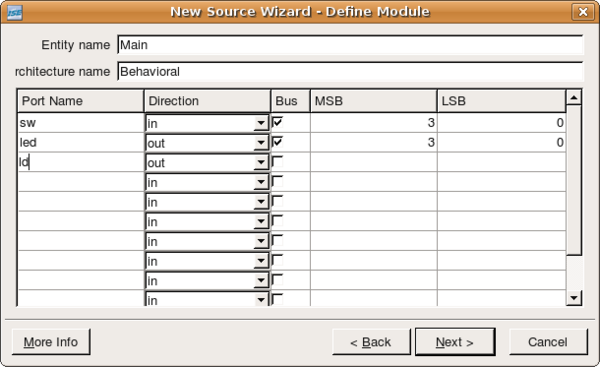The width and height of the screenshot is (600, 367).
Task: Click the MSB column header
Action: pyautogui.click(x=373, y=101)
